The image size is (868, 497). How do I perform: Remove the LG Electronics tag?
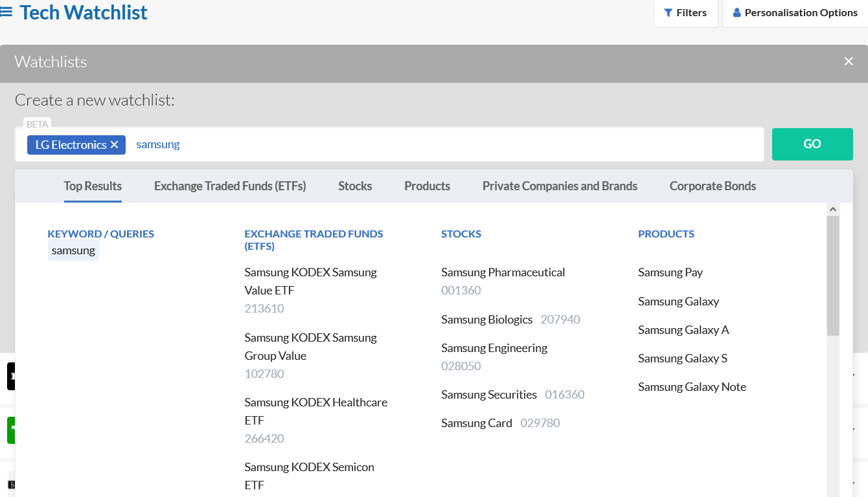click(x=114, y=145)
